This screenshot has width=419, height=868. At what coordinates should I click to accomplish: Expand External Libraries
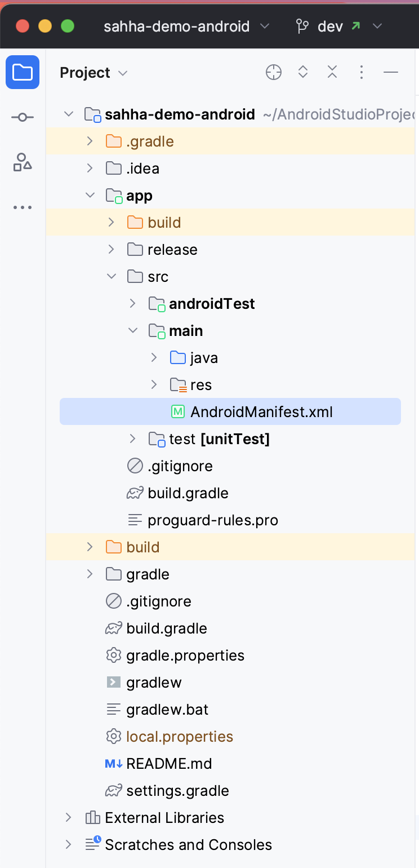click(x=69, y=817)
